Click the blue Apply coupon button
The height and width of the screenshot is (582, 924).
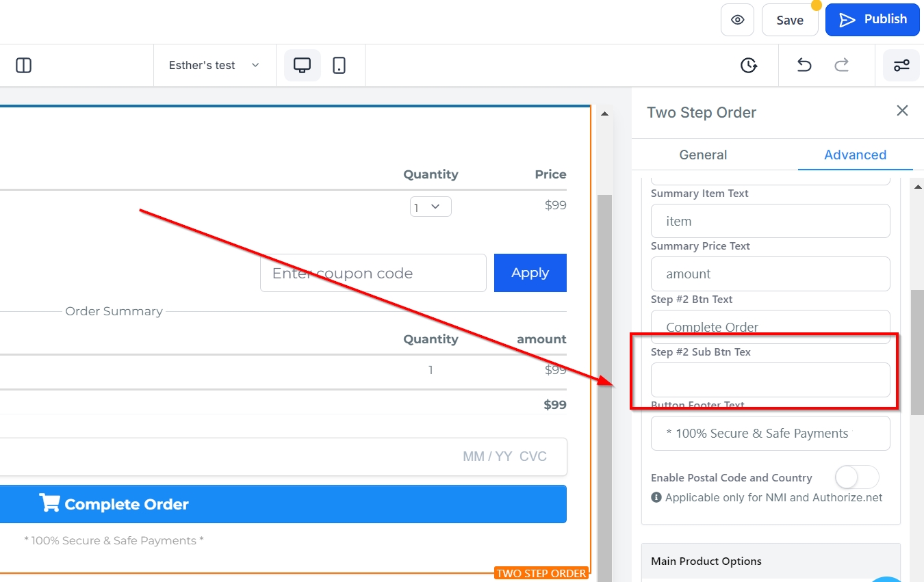[530, 273]
